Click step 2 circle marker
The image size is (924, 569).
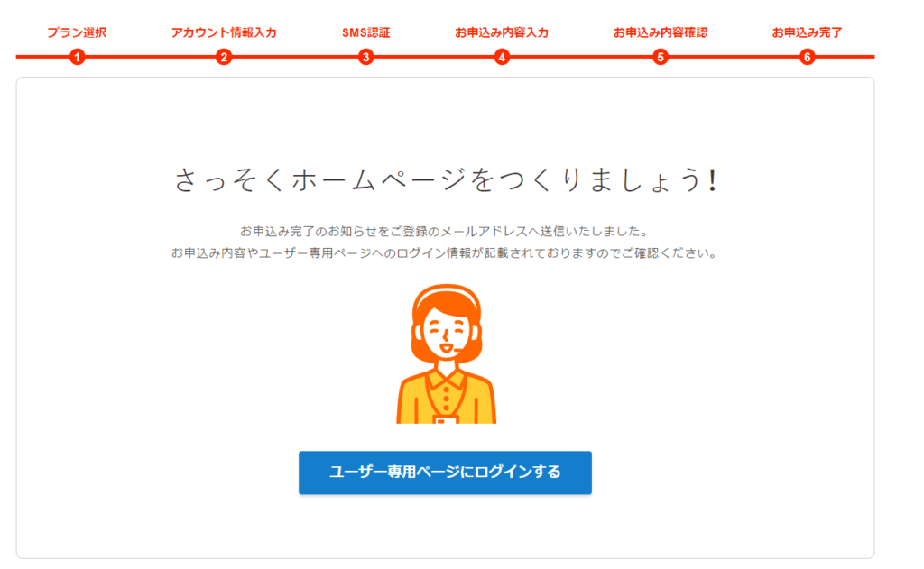pyautogui.click(x=224, y=57)
